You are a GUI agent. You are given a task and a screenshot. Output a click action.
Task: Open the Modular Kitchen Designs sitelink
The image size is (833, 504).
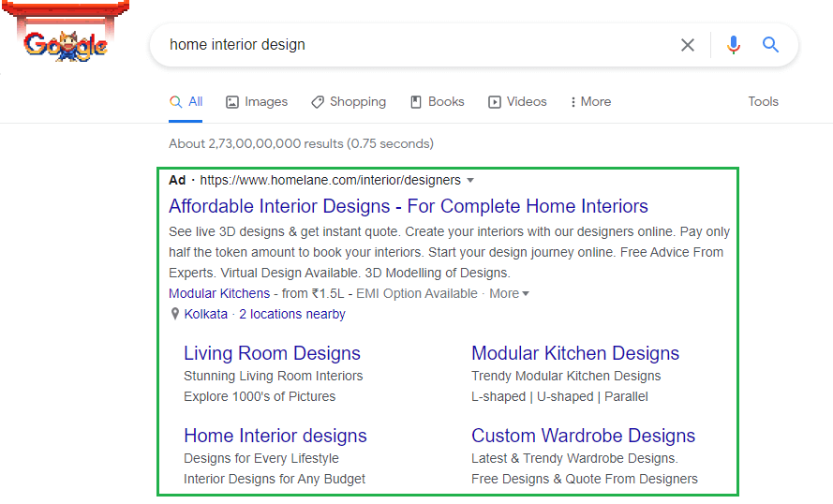coord(575,353)
